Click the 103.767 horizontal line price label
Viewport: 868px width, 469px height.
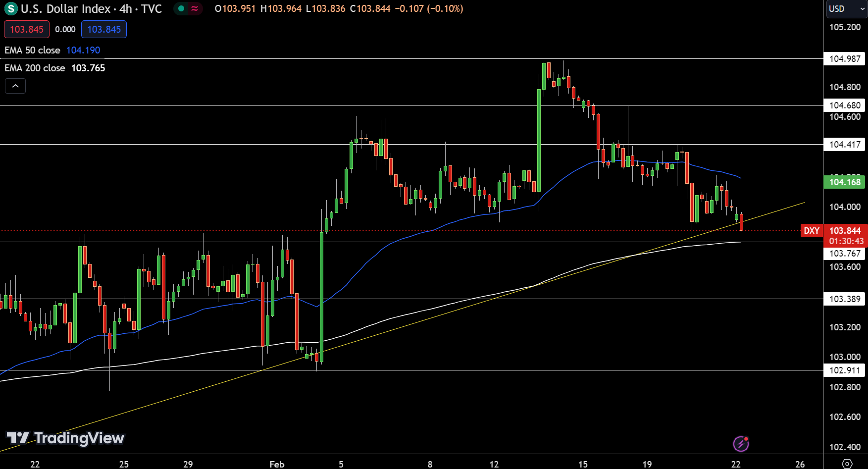[x=845, y=254]
